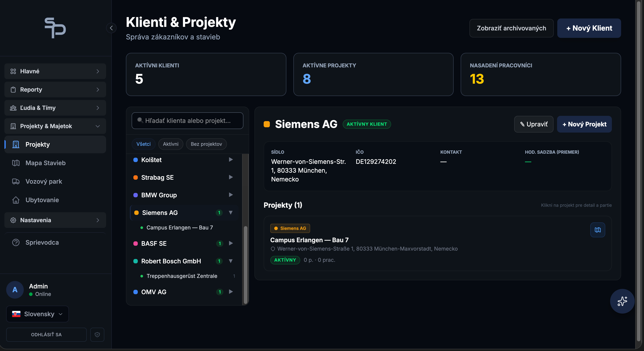Click the Vozový park truck icon
Screen dimensions: 644x351
click(x=16, y=181)
